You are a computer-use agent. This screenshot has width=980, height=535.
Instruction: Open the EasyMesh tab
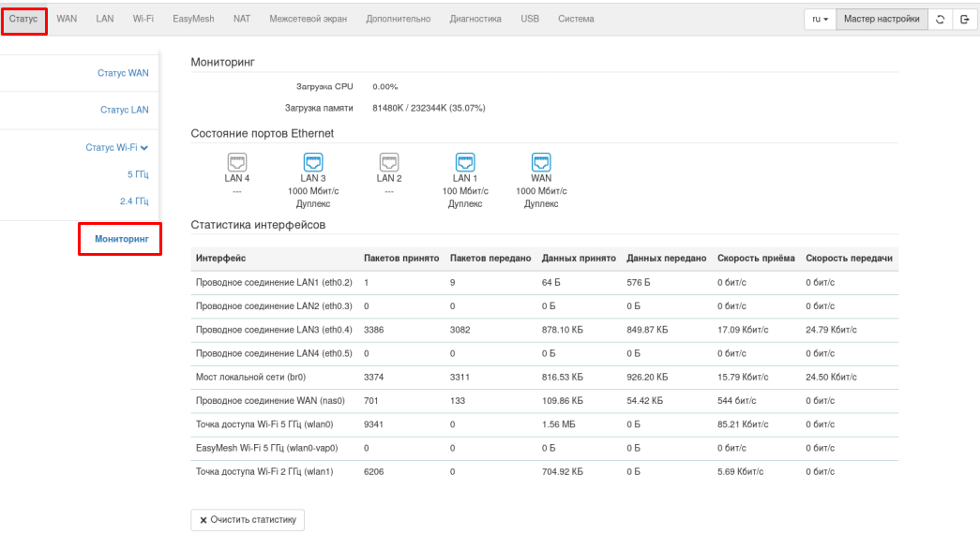[193, 19]
